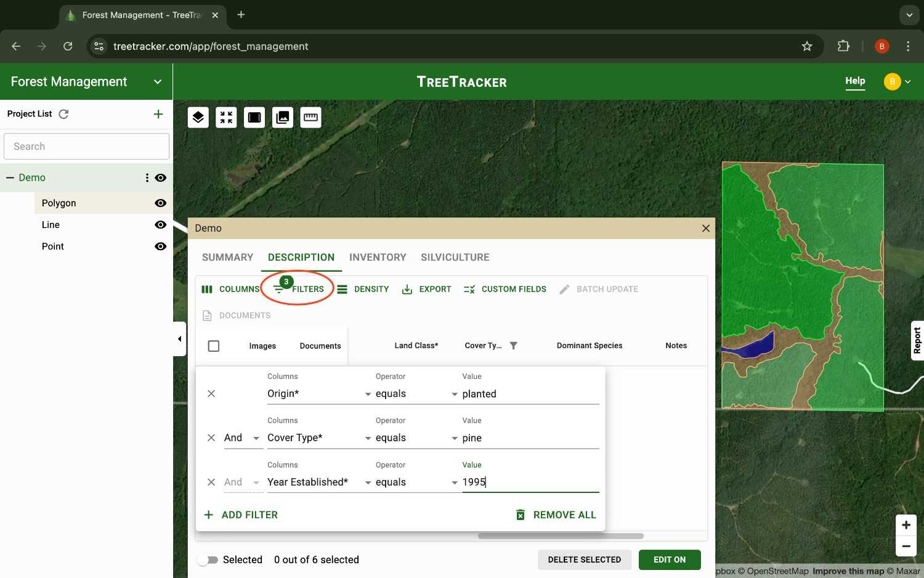Open Year Established* column dropdown

(320, 482)
